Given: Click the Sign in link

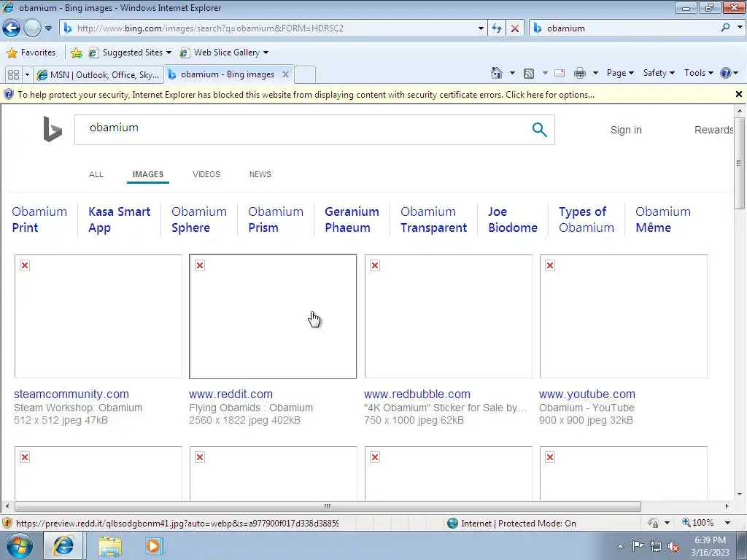Looking at the screenshot, I should click(x=626, y=130).
